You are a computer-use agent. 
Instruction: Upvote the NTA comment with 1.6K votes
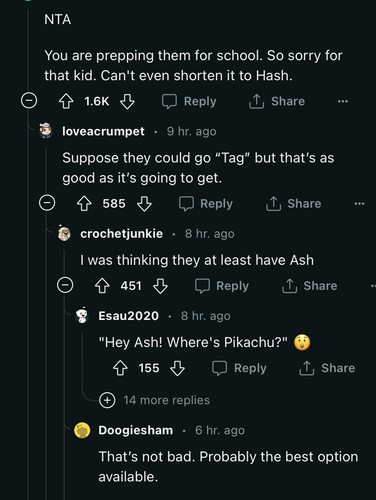pyautogui.click(x=66, y=101)
